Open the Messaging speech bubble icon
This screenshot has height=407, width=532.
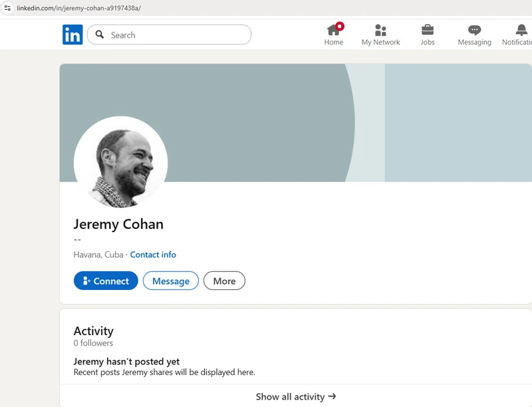click(474, 30)
